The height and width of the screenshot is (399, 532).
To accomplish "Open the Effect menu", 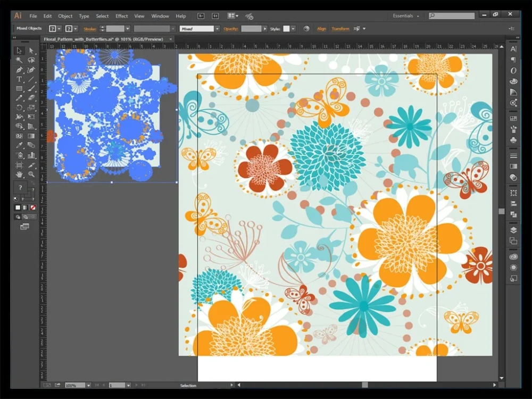I will tap(121, 16).
